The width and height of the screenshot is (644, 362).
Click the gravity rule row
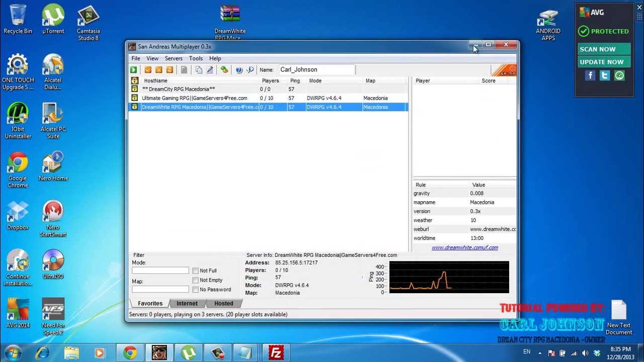[464, 194]
